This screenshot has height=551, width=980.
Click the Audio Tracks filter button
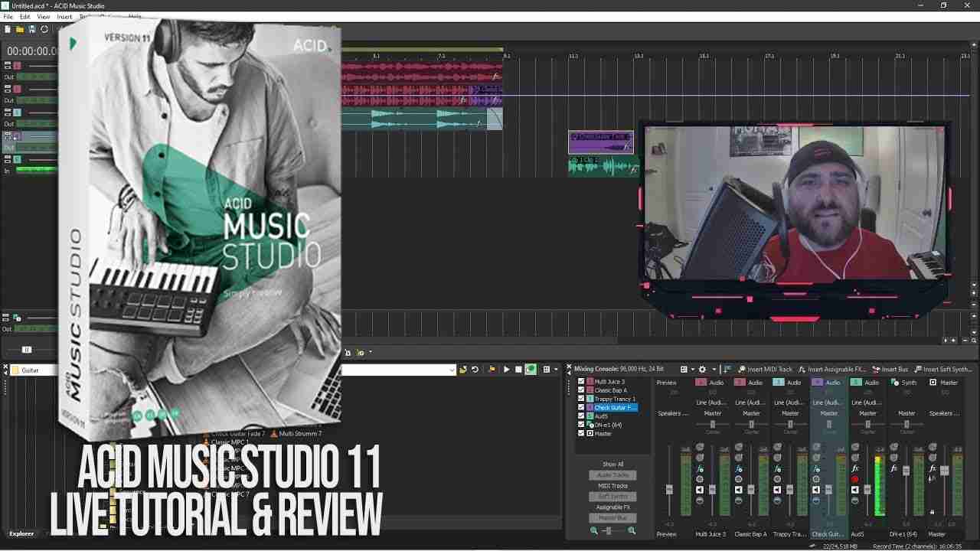pyautogui.click(x=612, y=475)
